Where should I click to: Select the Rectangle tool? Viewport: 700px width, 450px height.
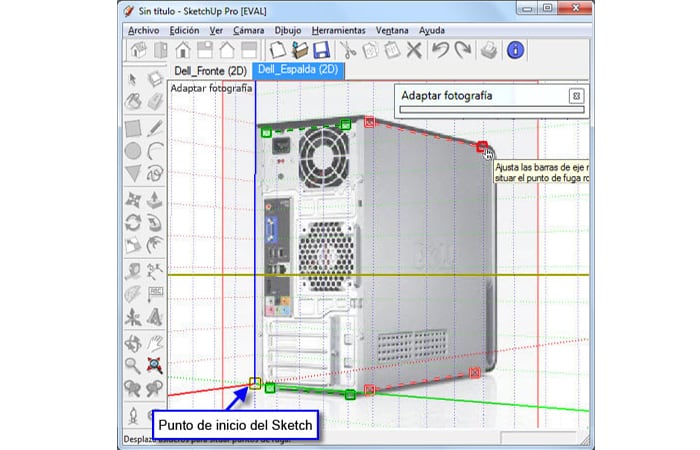click(x=133, y=129)
